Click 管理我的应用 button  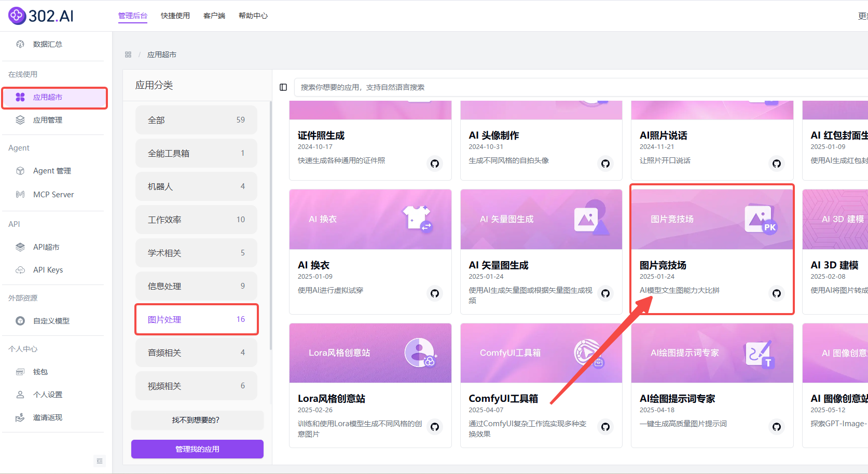(197, 449)
